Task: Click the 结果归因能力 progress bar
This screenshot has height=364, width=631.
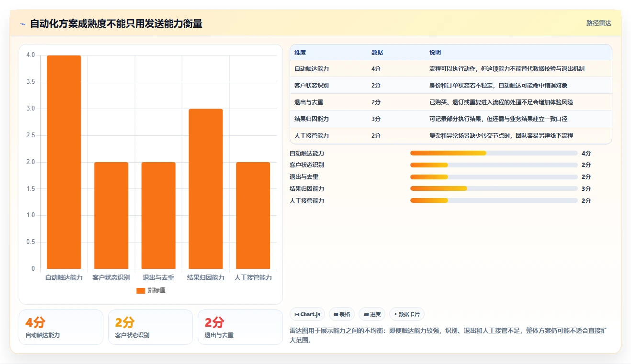Action: (494, 189)
